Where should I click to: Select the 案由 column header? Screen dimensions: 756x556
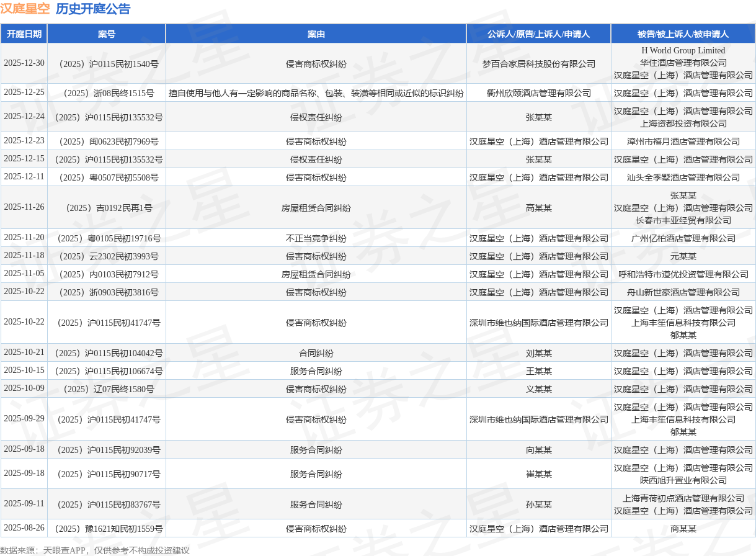[x=316, y=34]
